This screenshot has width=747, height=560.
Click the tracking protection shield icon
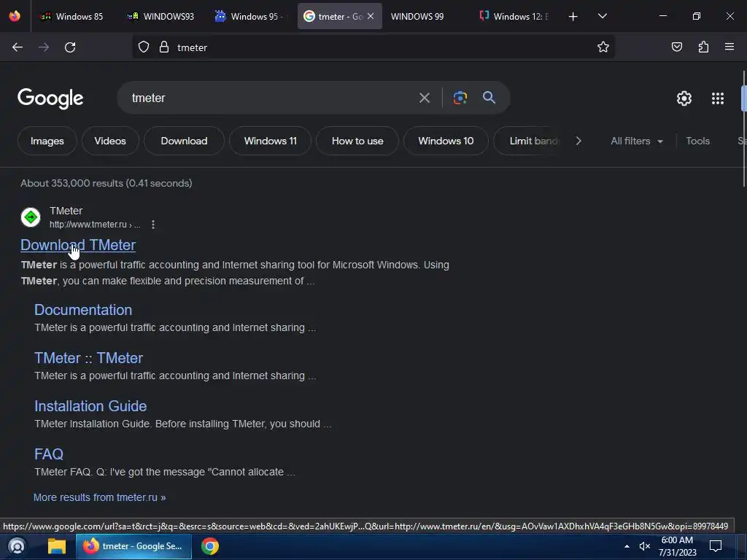coord(144,47)
